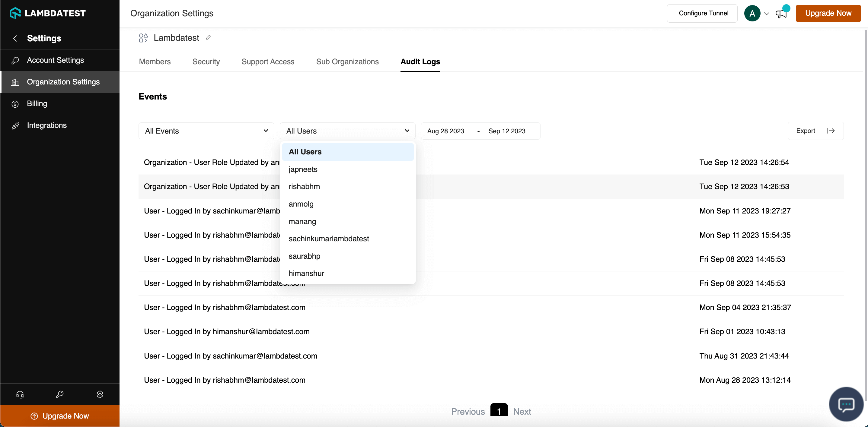Image resolution: width=868 pixels, height=427 pixels.
Task: Switch to the Security tab
Action: pyautogui.click(x=206, y=62)
